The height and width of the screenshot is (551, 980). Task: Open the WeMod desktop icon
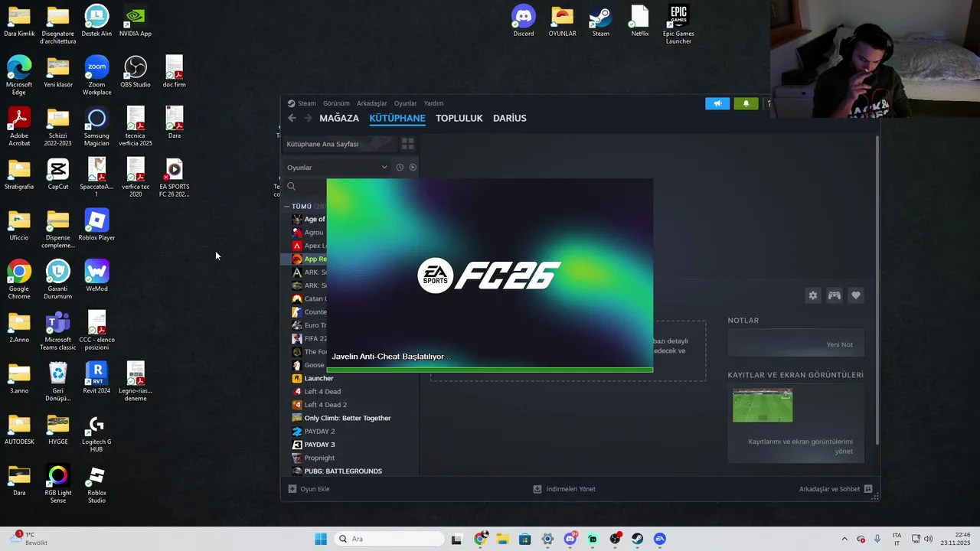(x=96, y=276)
